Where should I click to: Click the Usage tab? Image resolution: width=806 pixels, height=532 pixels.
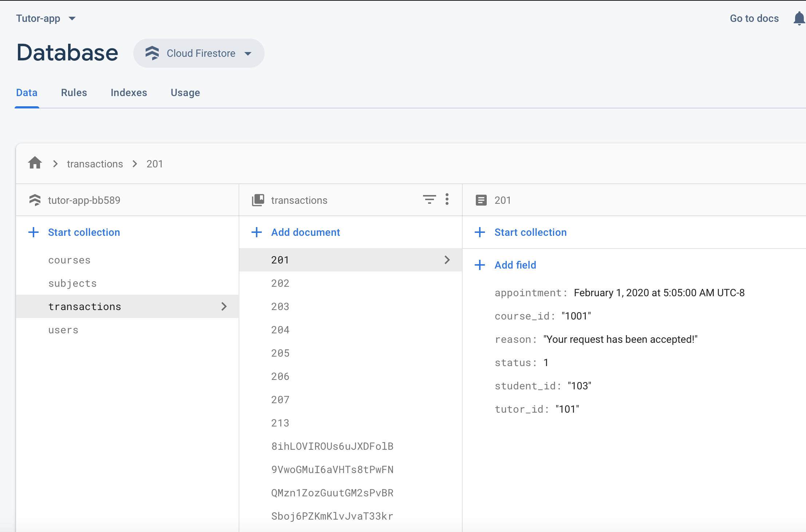185,93
